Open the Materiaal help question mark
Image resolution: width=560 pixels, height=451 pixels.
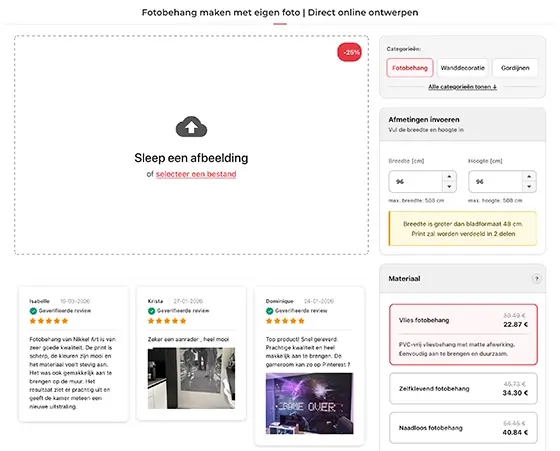pos(536,279)
